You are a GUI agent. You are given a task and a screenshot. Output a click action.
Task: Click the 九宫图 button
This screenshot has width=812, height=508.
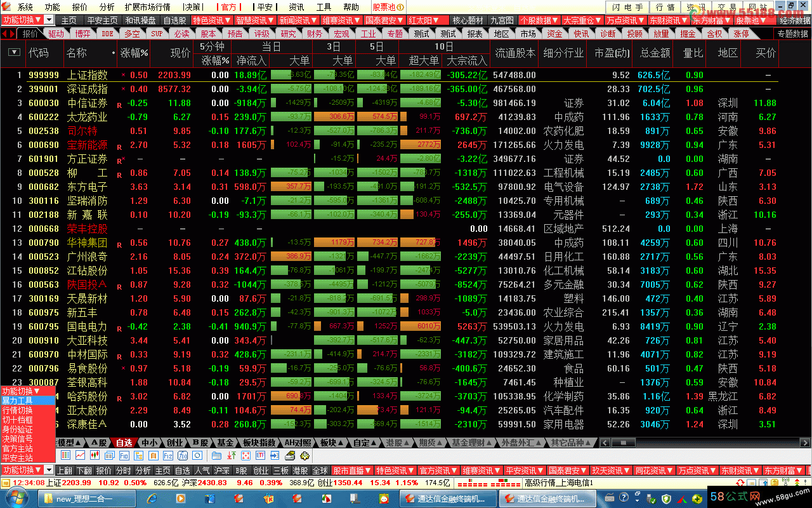pyautogui.click(x=502, y=20)
